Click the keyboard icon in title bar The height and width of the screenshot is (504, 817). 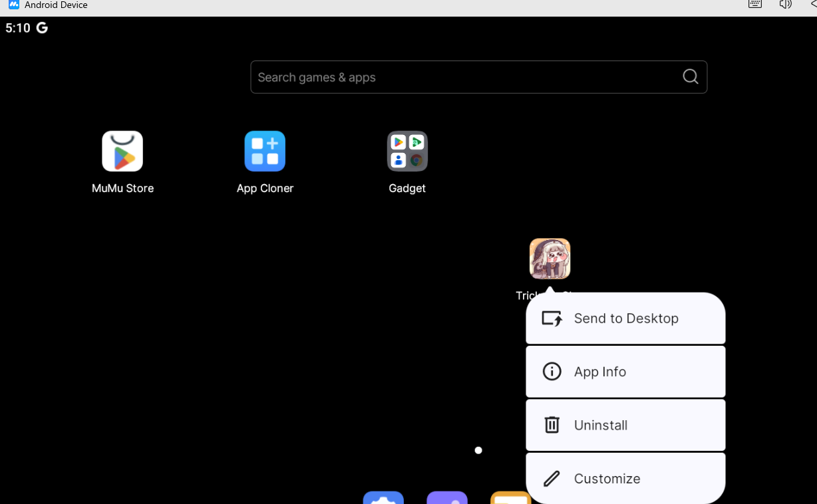pos(754,4)
